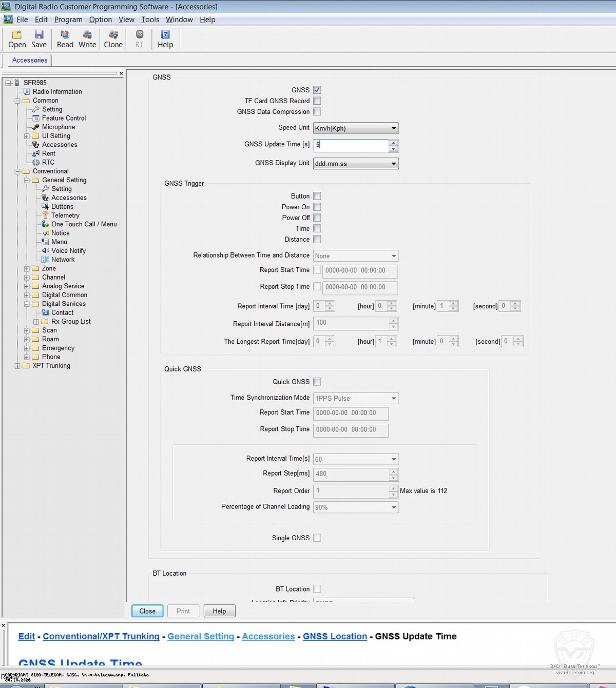Click the Clone toolbar icon
The image size is (616, 688).
pos(113,39)
